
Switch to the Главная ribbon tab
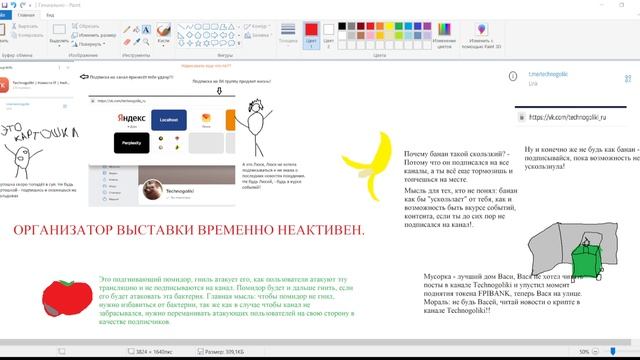click(26, 15)
